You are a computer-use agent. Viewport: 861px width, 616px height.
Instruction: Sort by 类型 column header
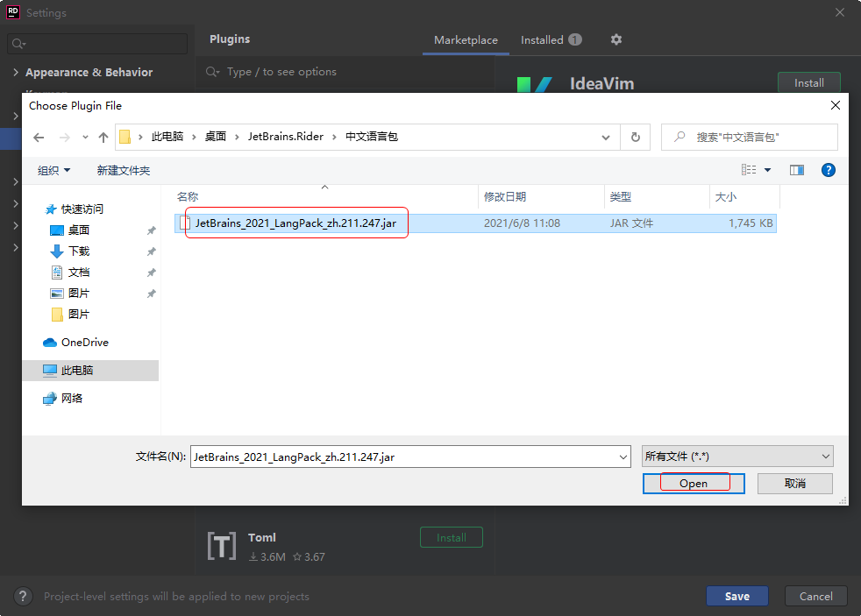pos(621,197)
